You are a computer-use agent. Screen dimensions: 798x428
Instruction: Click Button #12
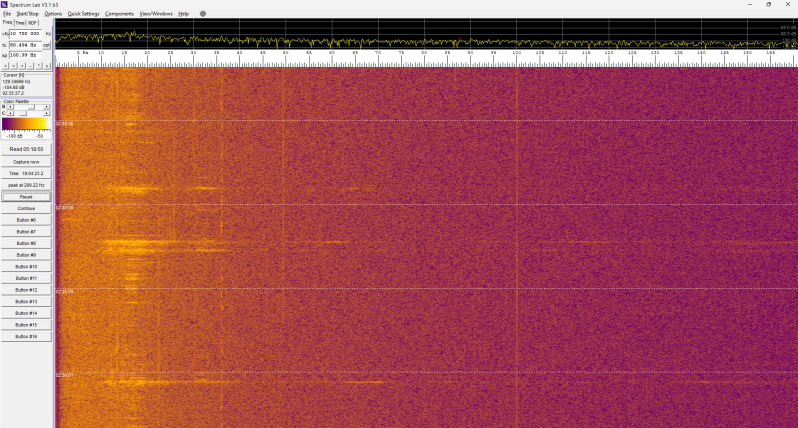click(26, 290)
